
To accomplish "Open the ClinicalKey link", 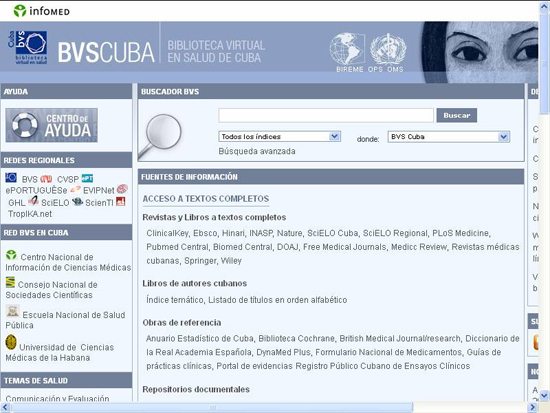I will pyautogui.click(x=168, y=233).
